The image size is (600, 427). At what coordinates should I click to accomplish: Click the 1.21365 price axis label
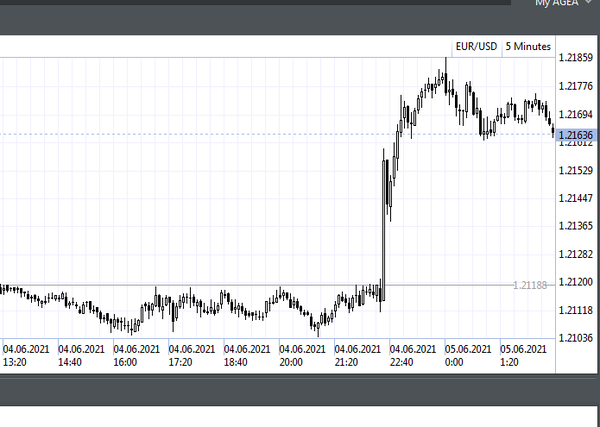[x=577, y=227]
